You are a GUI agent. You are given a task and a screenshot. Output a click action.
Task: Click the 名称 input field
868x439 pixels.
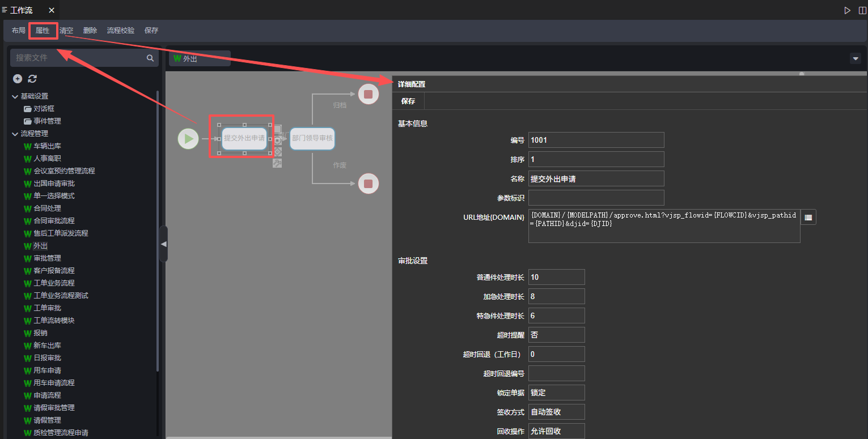(x=595, y=178)
